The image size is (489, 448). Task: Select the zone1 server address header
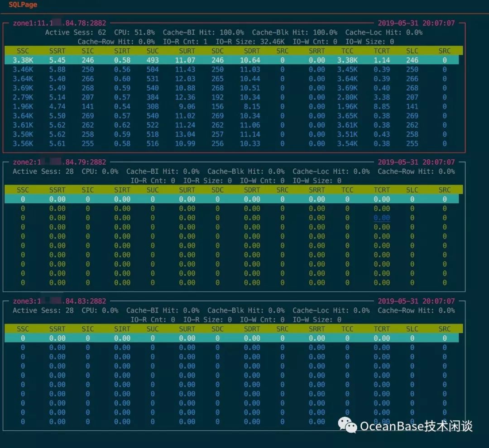click(x=59, y=23)
